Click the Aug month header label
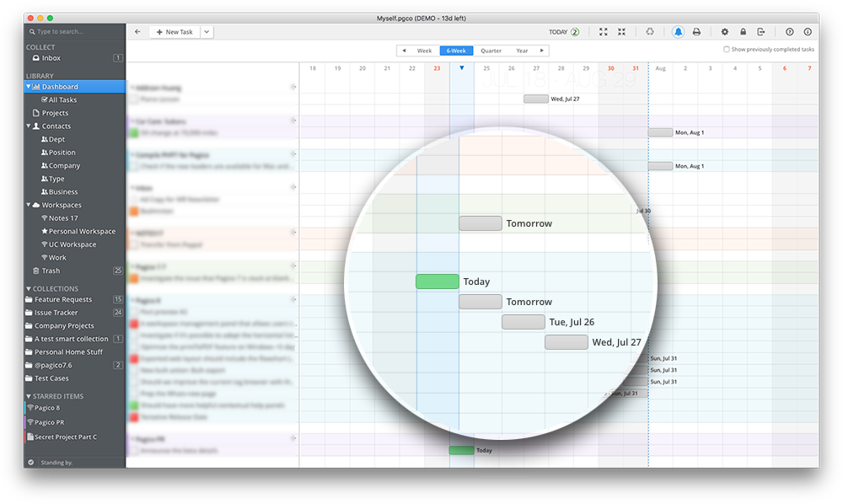843x504 pixels. point(661,68)
